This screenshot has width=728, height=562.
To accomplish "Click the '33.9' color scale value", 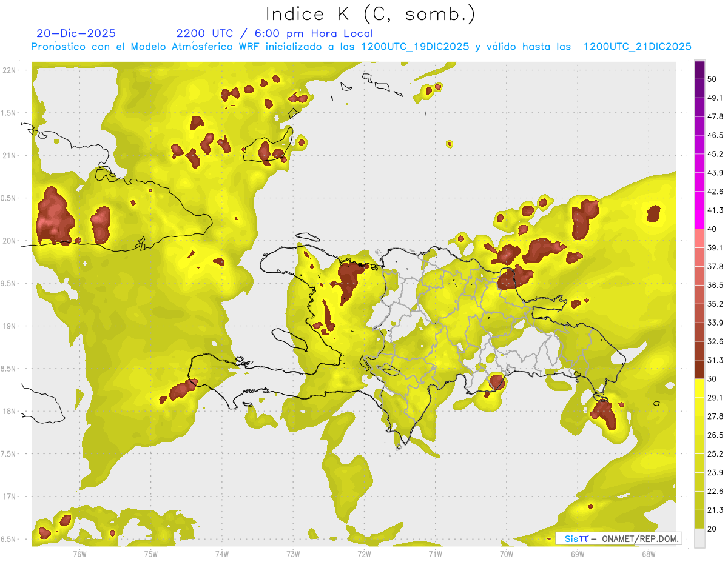I will pos(716,323).
